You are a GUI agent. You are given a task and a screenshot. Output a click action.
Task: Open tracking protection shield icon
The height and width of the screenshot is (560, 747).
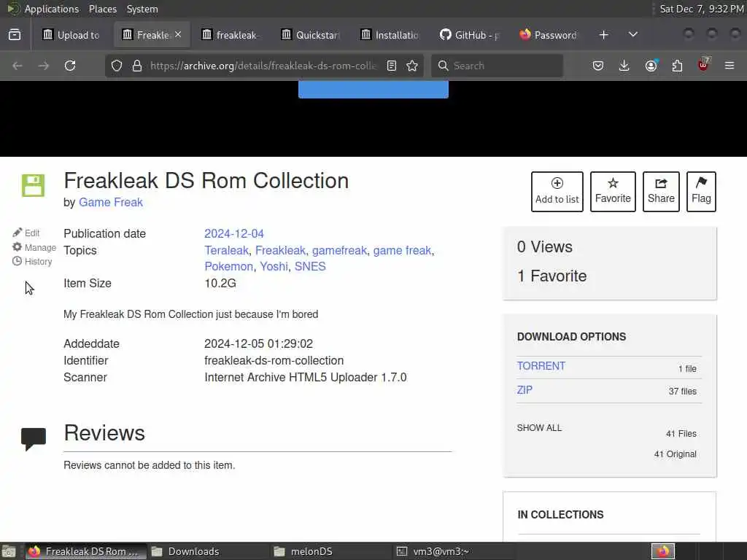pyautogui.click(x=117, y=66)
